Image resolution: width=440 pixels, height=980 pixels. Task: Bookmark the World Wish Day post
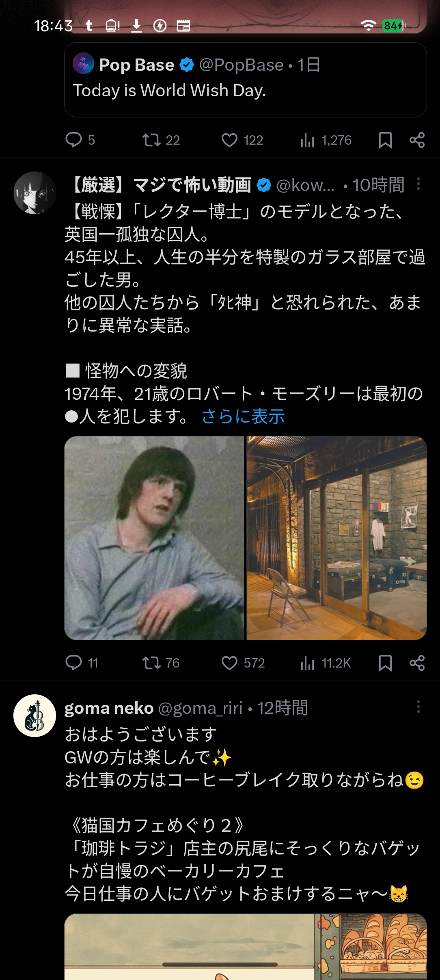(x=385, y=140)
